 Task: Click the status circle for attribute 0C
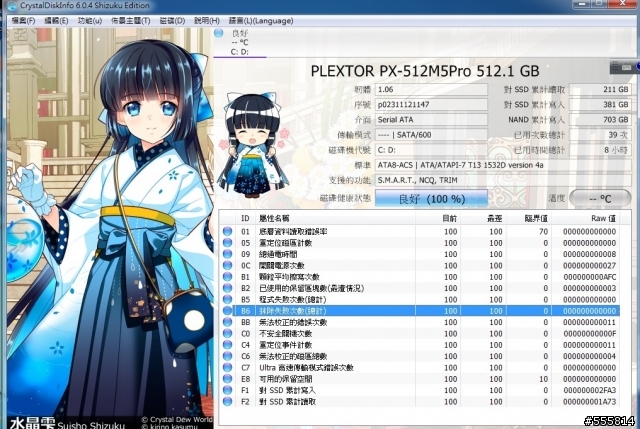[227, 265]
